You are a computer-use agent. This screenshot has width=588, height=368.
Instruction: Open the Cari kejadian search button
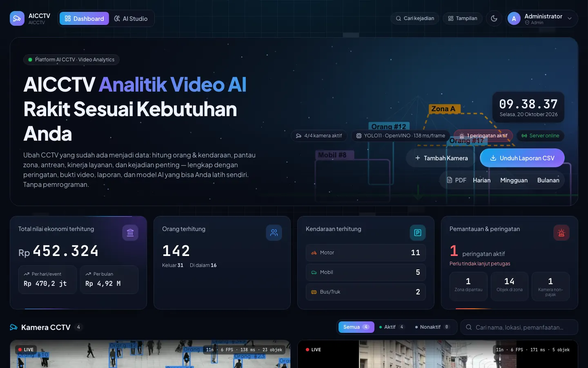415,18
